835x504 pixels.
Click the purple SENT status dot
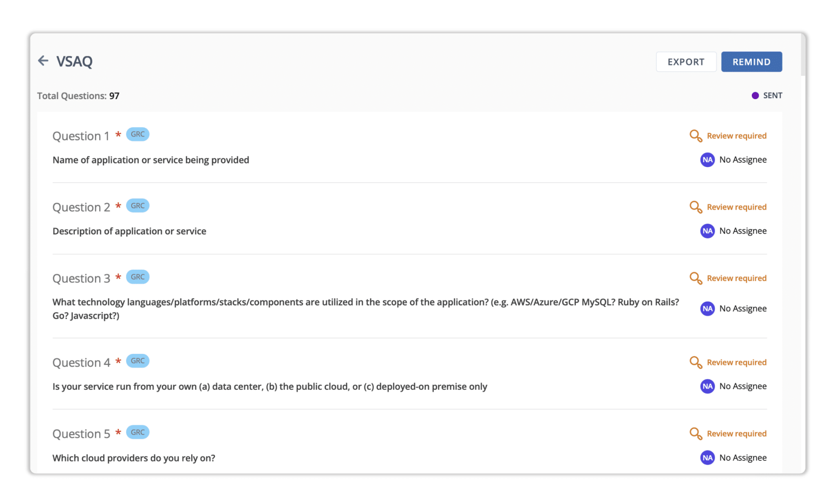(755, 95)
